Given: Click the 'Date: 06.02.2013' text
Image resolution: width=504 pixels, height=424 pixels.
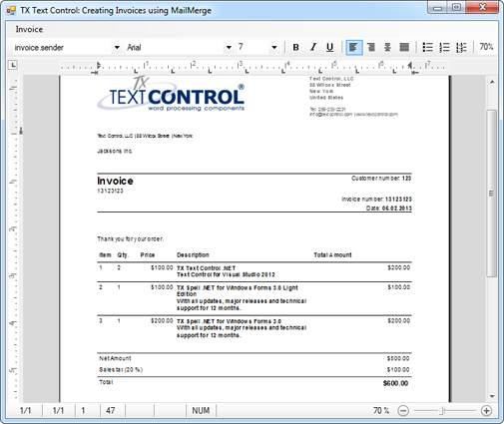Looking at the screenshot, I should point(389,209).
